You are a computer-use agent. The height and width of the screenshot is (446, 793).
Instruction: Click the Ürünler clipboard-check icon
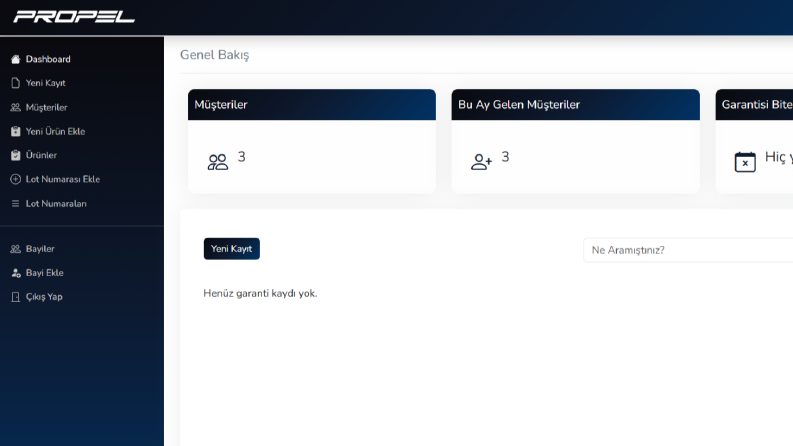[16, 155]
